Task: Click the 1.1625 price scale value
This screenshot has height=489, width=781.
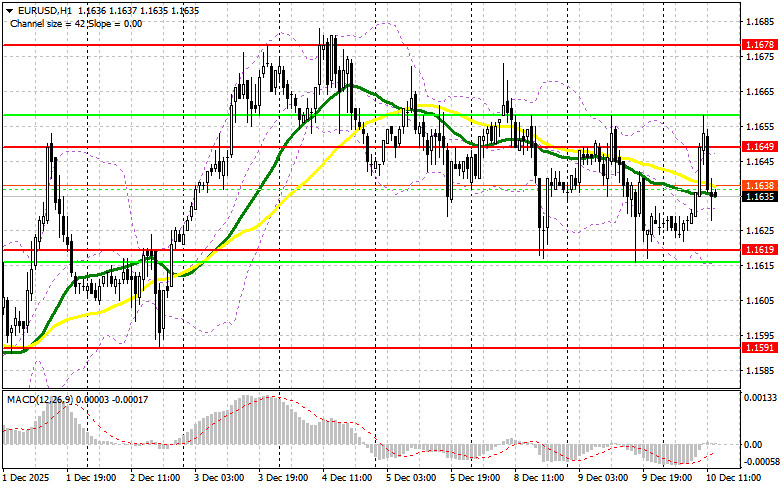Action: coord(759,231)
